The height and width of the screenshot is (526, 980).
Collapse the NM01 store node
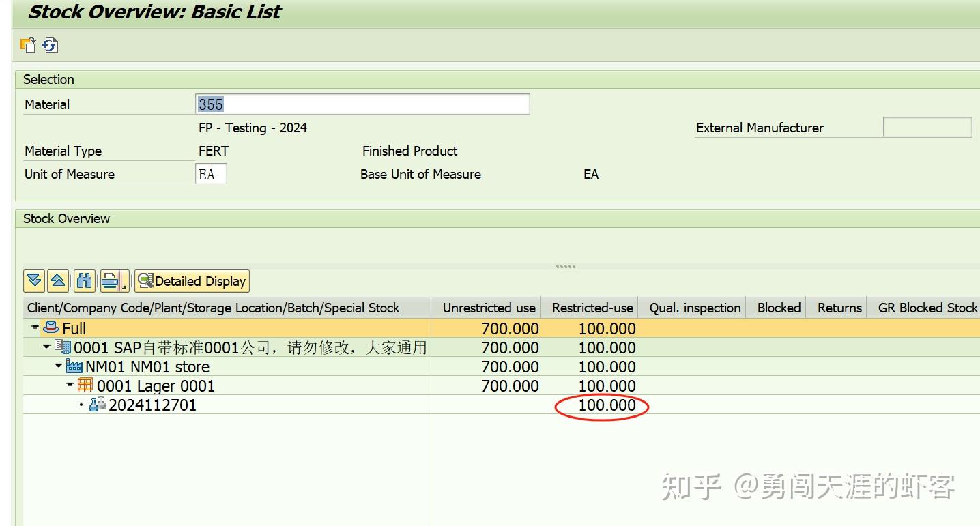[x=58, y=365]
